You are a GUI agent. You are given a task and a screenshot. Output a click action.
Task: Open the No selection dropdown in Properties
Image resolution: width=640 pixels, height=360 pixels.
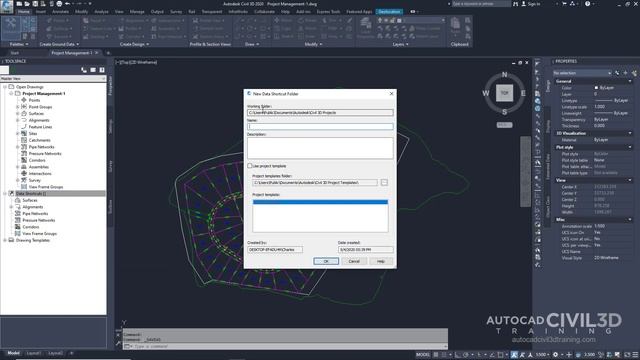582,73
